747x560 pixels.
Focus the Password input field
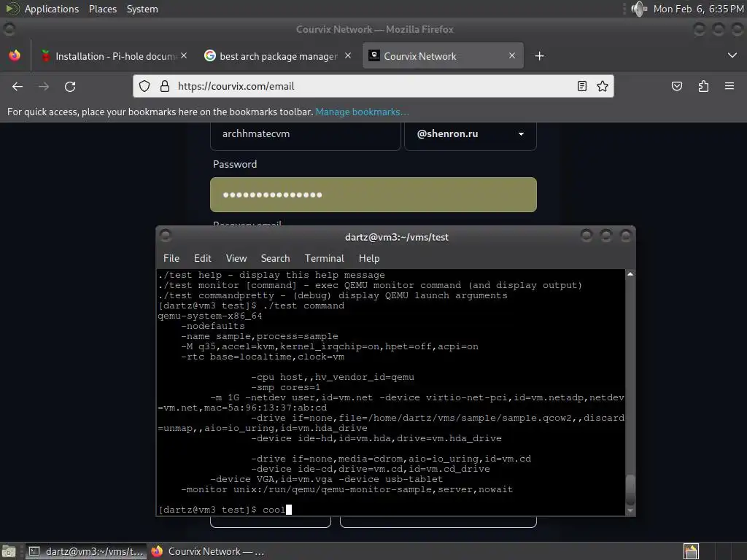[373, 195]
